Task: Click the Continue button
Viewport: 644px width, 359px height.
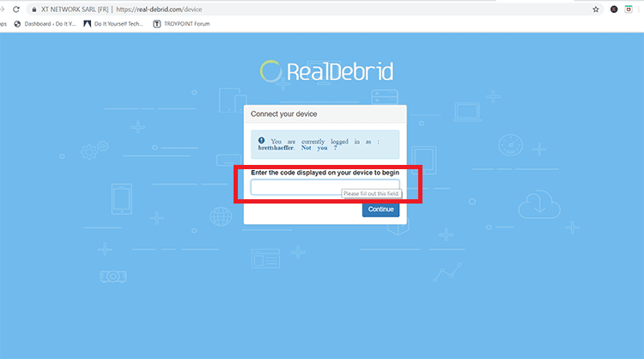Action: click(x=380, y=209)
